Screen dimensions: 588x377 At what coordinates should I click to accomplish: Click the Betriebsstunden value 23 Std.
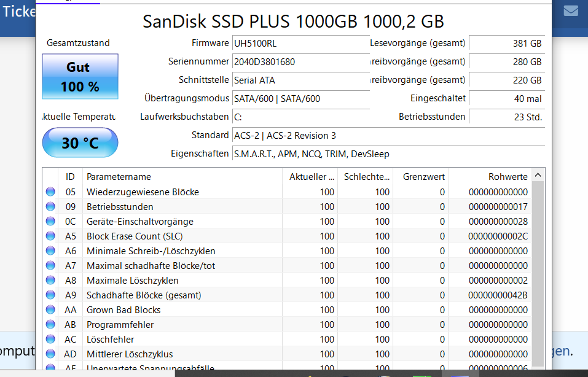click(x=507, y=117)
